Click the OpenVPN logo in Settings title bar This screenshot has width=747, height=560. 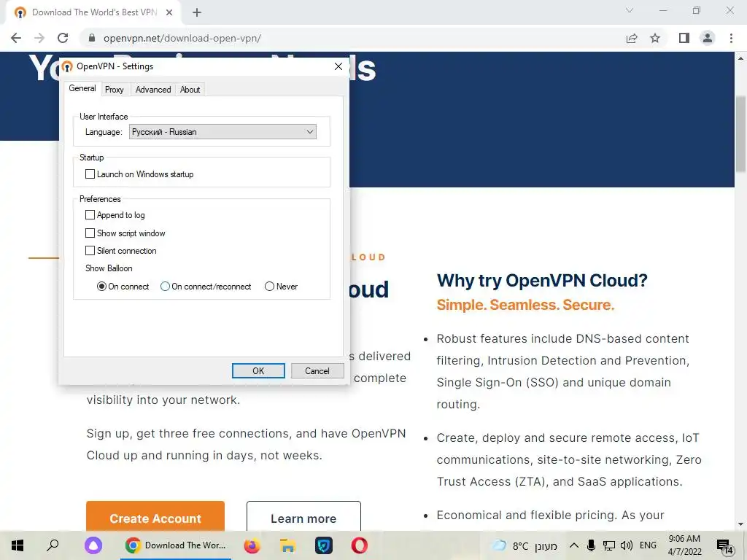pos(67,66)
